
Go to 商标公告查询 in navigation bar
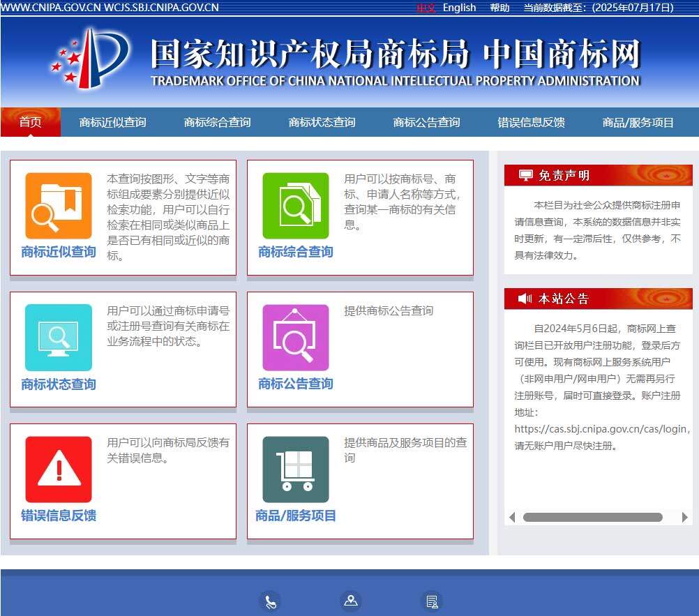click(426, 123)
